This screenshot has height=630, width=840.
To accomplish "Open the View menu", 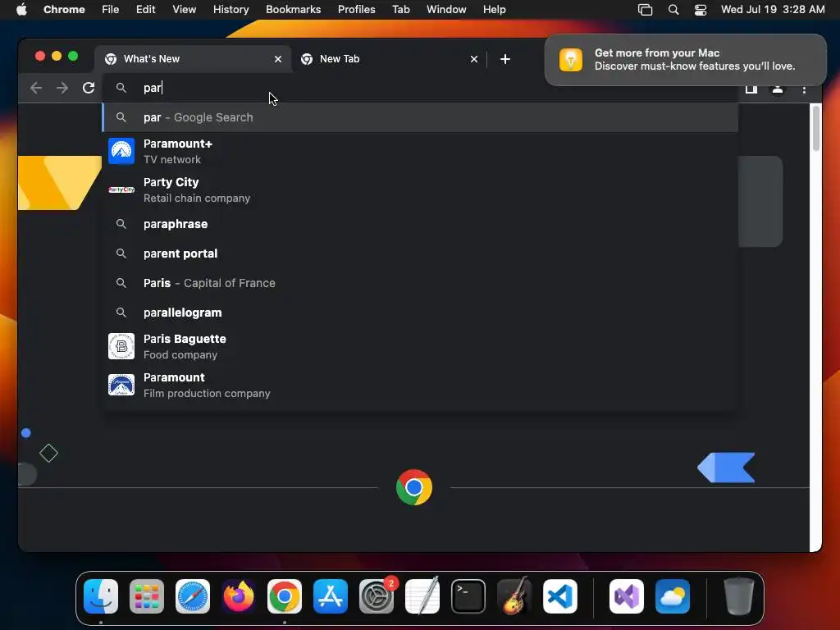I will [184, 9].
